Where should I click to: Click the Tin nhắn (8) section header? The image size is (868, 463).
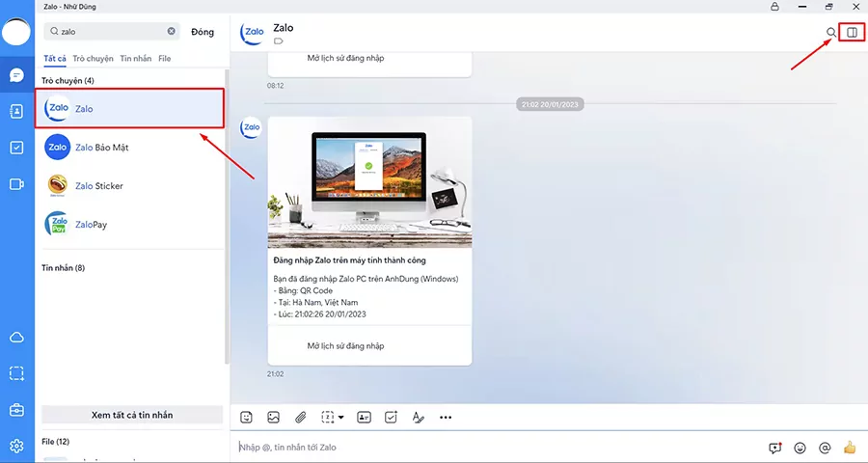(x=63, y=268)
